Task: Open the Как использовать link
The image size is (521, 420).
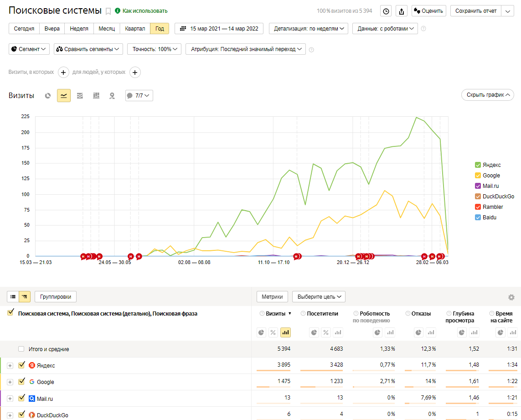Action: (x=144, y=11)
